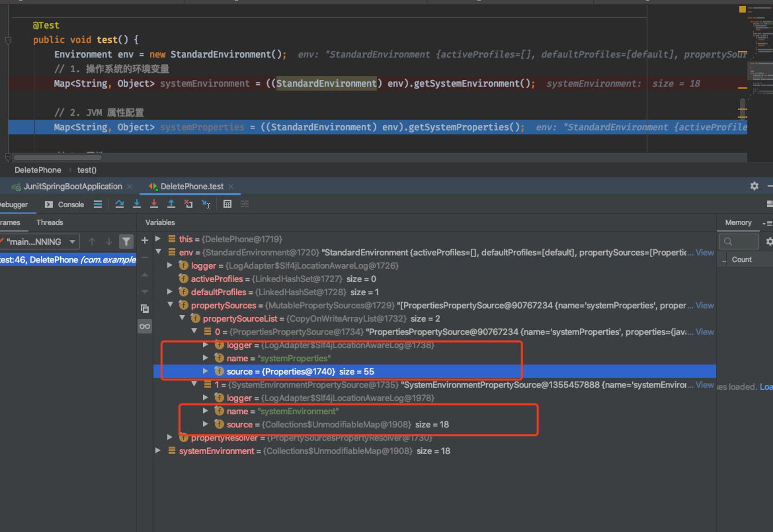Collapse the propertySources node

point(170,305)
